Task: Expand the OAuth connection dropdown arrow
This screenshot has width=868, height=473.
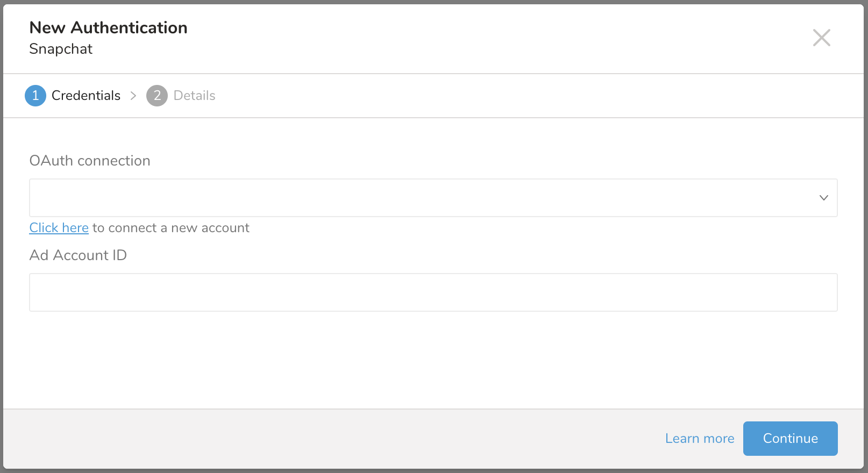Action: [823, 198]
